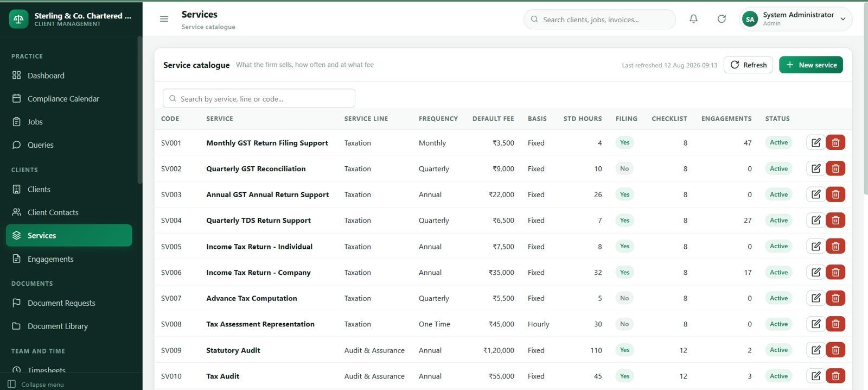Edit Income Tax Return - Individual
This screenshot has height=390, width=868.
(816, 246)
